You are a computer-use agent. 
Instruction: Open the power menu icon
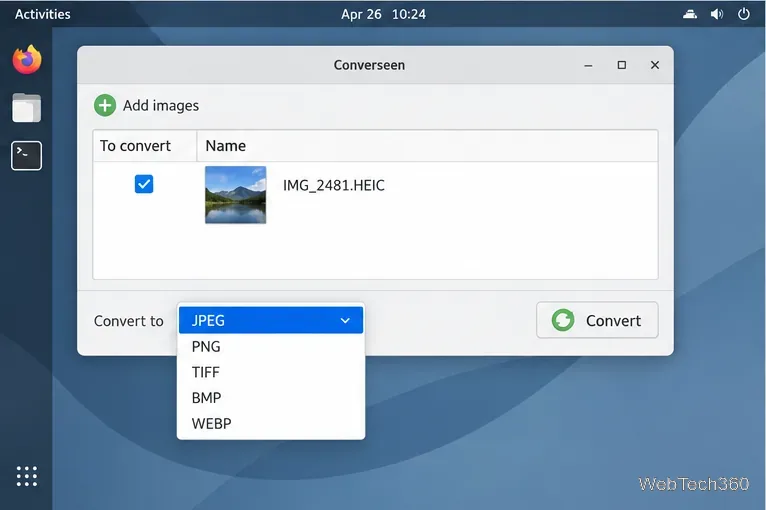coord(744,14)
